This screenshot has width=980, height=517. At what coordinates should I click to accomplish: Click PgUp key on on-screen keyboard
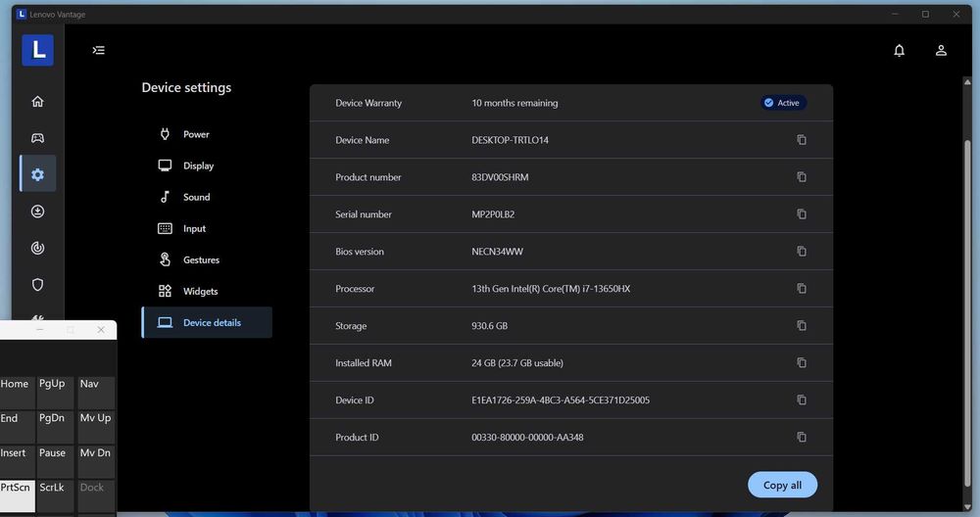point(55,392)
